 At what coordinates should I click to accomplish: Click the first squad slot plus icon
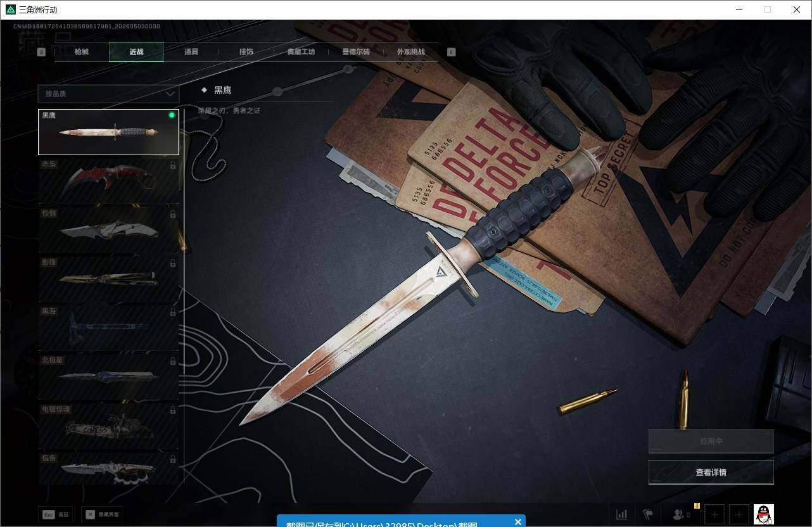(714, 515)
